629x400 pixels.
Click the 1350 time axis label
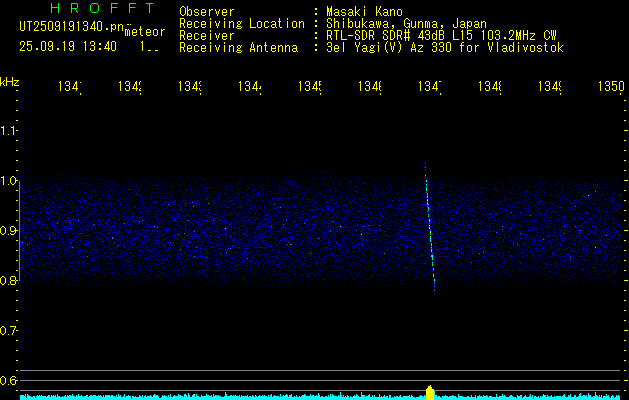(609, 87)
